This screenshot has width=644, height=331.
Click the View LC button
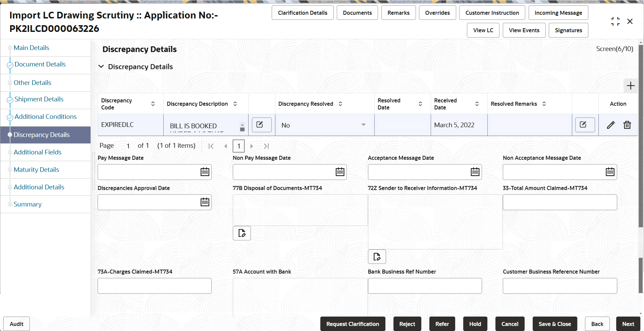coord(483,30)
